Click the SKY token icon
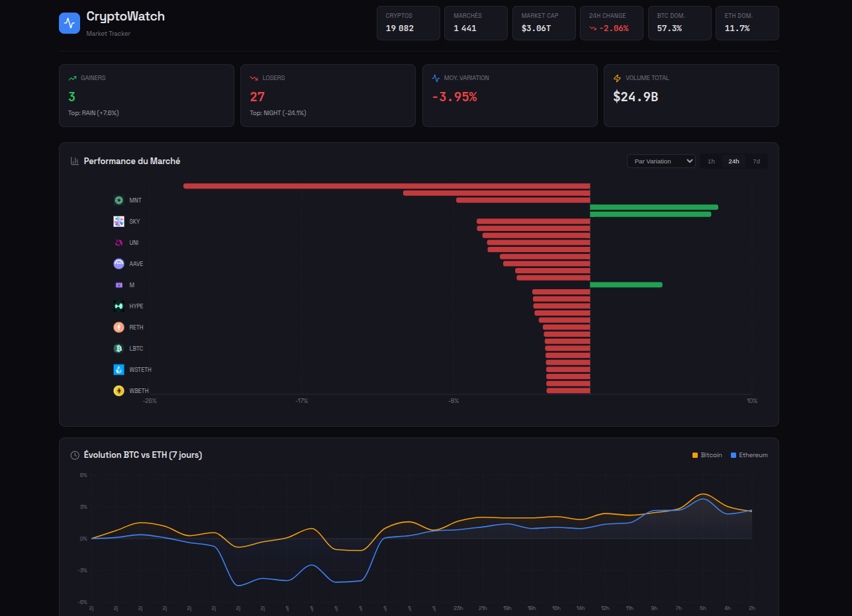The width and height of the screenshot is (852, 616). [118, 222]
